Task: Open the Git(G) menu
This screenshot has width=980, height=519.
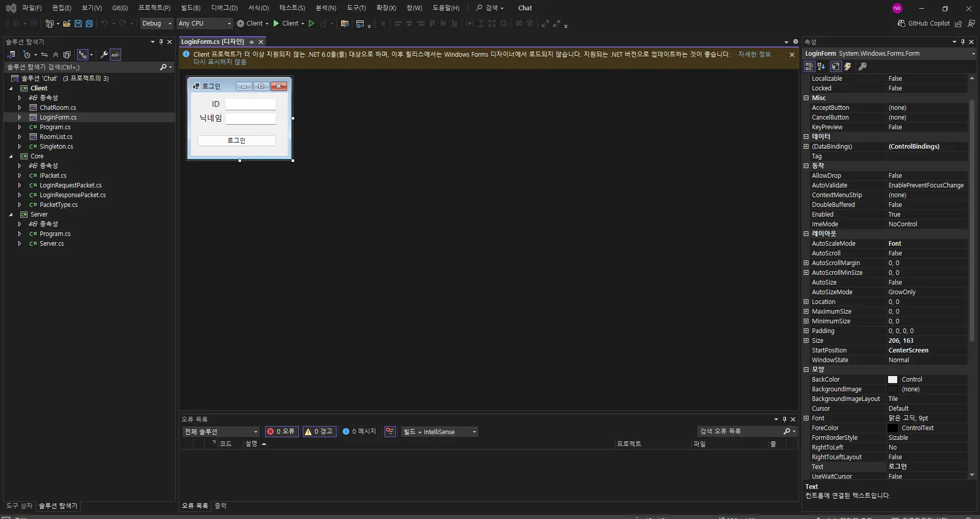Action: pyautogui.click(x=120, y=8)
